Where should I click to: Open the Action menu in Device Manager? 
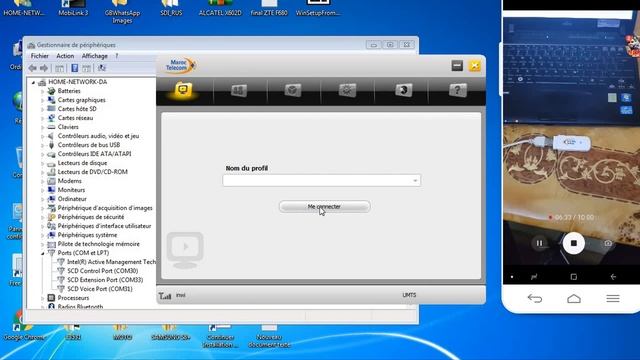(x=65, y=56)
